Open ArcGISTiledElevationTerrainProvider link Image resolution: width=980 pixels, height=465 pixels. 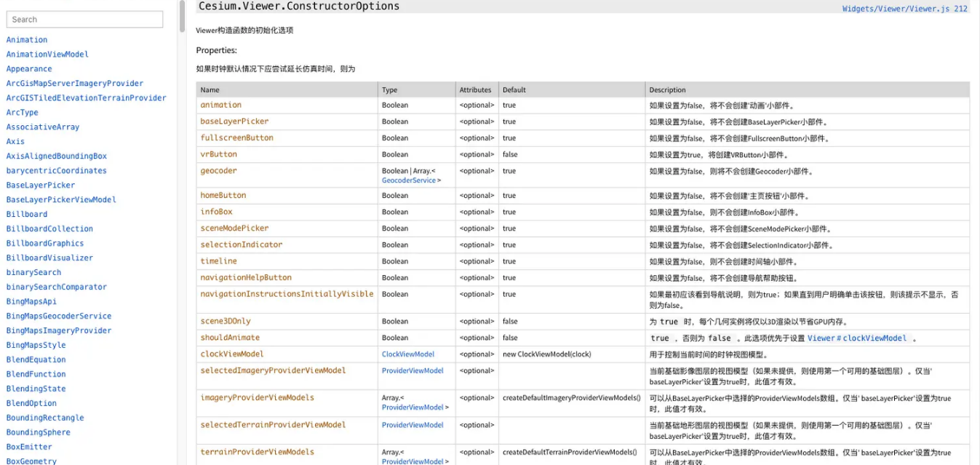click(x=87, y=98)
